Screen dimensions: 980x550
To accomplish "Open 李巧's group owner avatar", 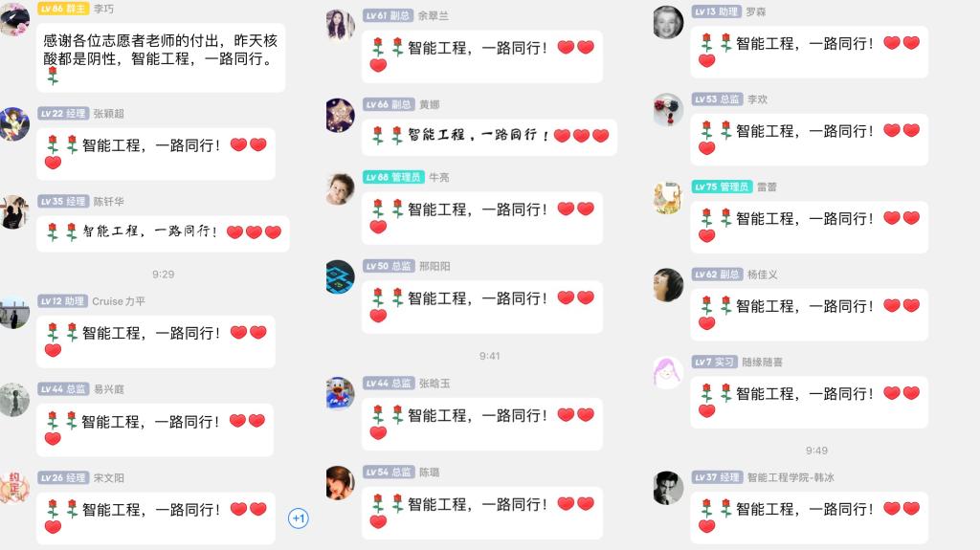I will pos(13,17).
